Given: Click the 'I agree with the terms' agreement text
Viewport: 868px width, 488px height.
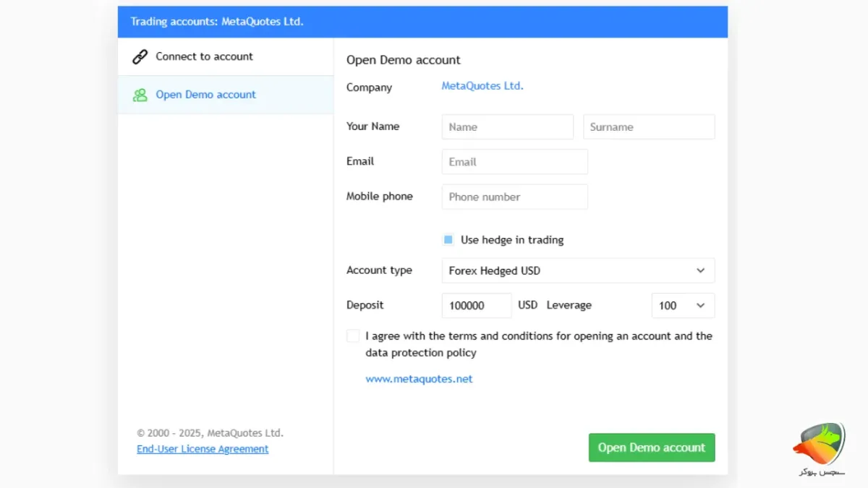Looking at the screenshot, I should pos(539,344).
